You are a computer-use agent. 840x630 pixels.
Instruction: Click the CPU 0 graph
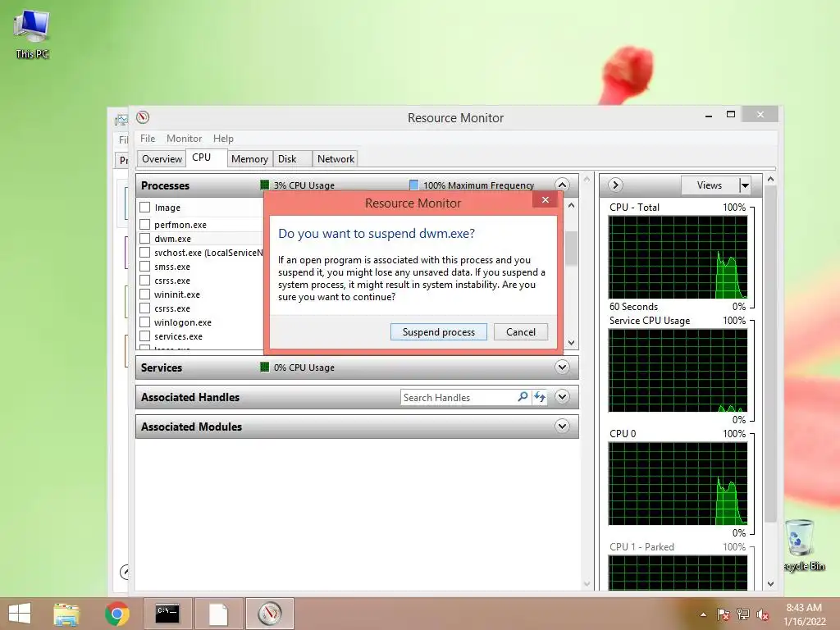(678, 484)
